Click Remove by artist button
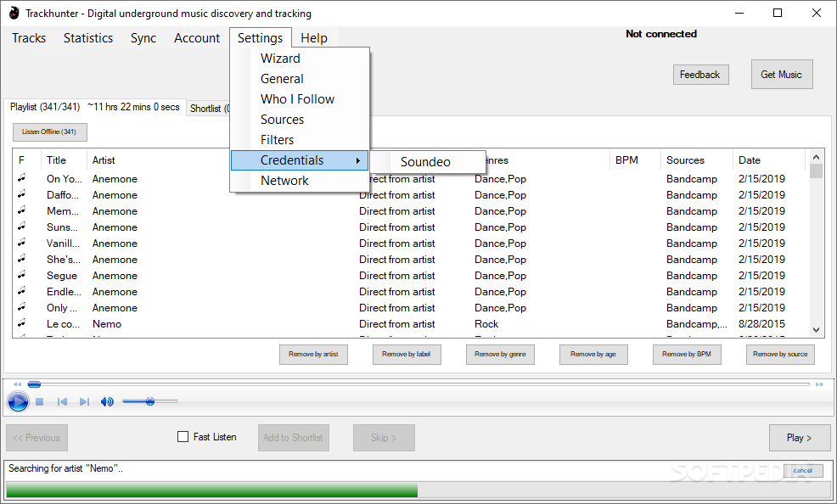Image resolution: width=837 pixels, height=504 pixels. pos(313,354)
